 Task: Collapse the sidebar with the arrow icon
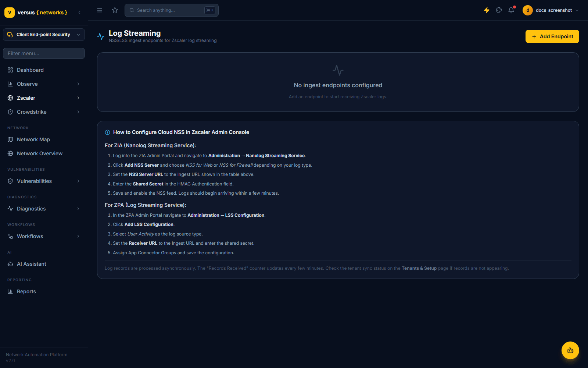point(79,13)
